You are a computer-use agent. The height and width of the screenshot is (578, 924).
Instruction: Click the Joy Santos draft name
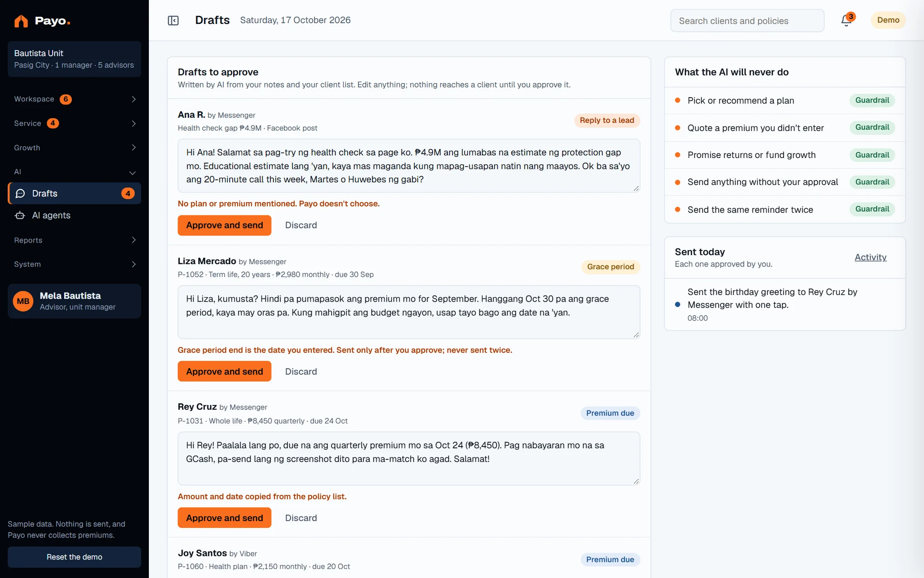coord(202,553)
